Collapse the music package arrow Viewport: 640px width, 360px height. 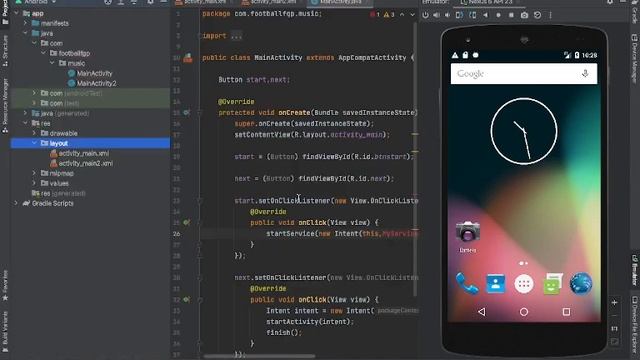click(x=52, y=63)
